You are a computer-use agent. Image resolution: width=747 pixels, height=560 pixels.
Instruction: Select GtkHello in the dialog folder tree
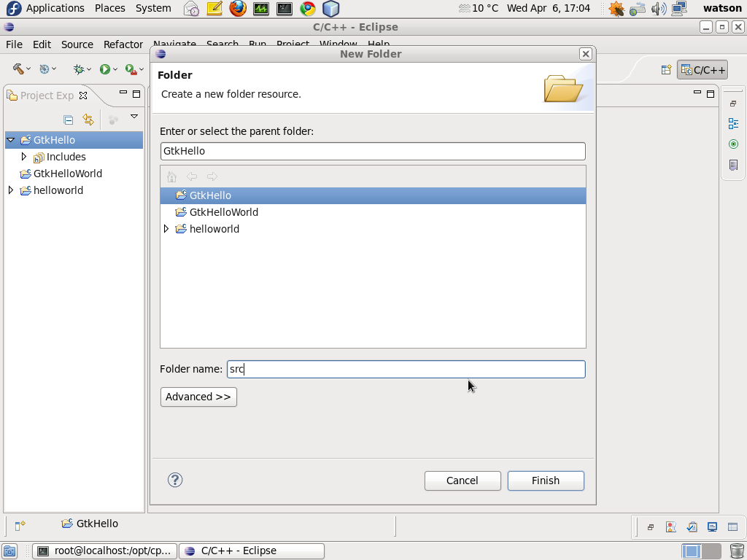(x=373, y=195)
